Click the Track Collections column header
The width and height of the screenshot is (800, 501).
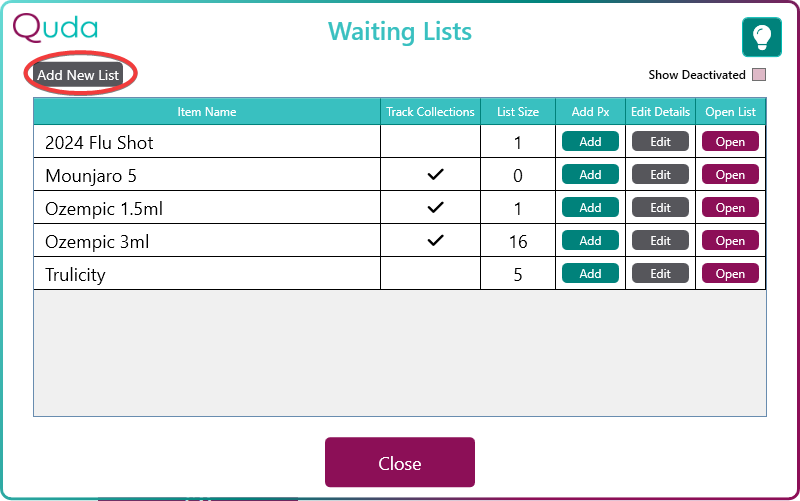430,112
